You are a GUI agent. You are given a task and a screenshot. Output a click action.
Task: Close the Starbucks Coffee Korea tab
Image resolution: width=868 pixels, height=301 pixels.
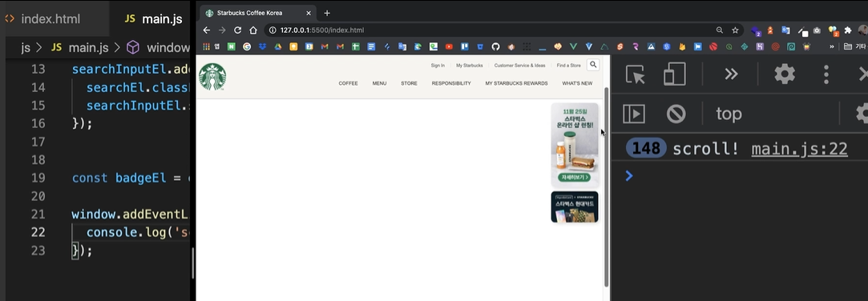[309, 13]
